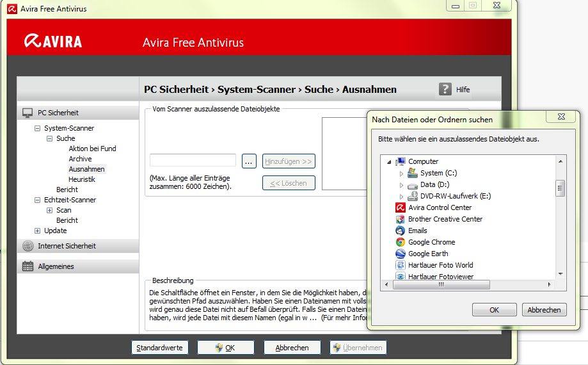
Task: Select the Avira Control Center icon
Action: point(401,207)
